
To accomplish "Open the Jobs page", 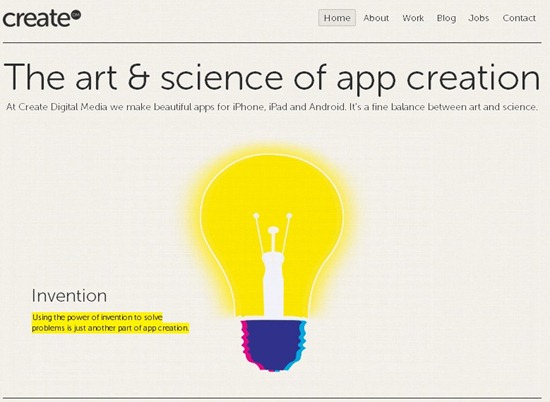I will pos(478,18).
